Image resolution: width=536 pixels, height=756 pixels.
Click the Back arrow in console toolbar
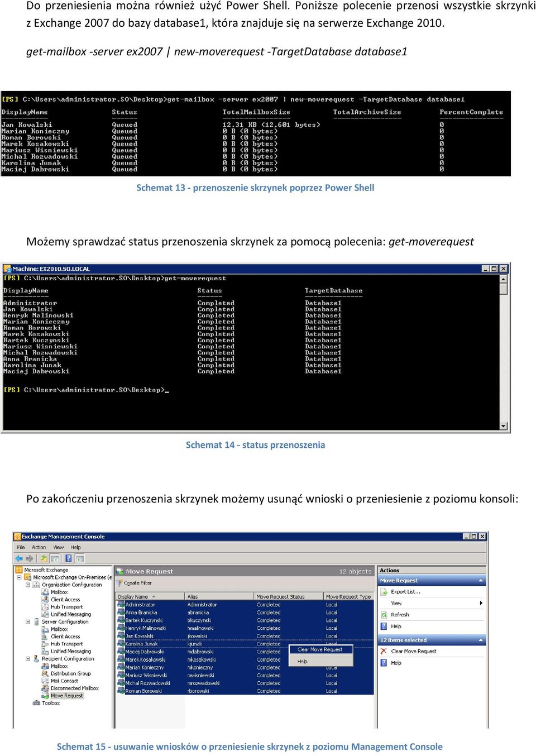coord(19,558)
